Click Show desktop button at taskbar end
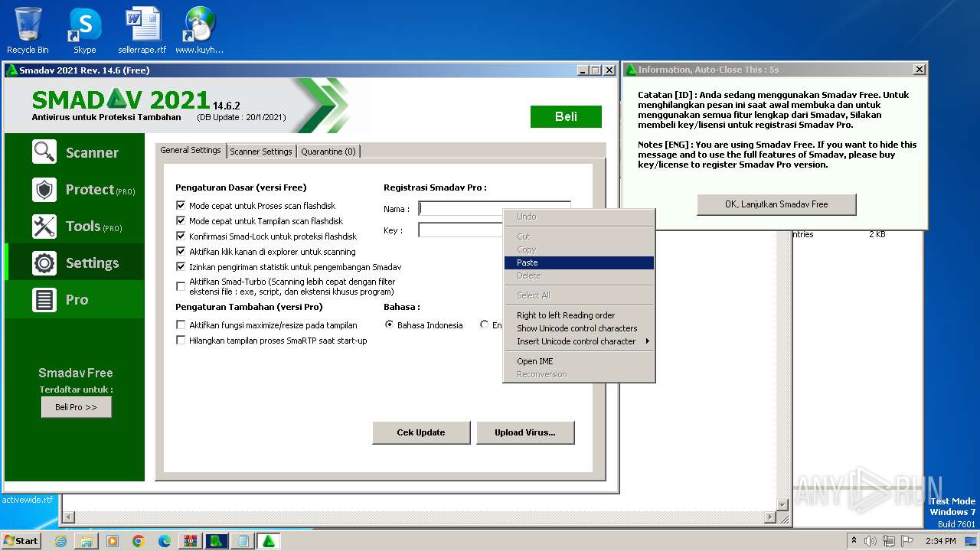Screen dimensions: 980x551 (x=972, y=541)
